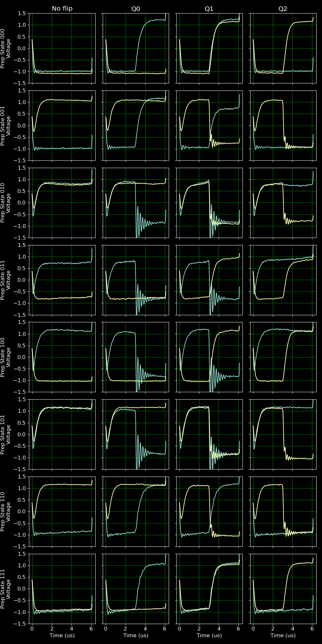The width and height of the screenshot is (322, 644).
Task: Click 'Time (us)' label under the No flip column
Action: pos(62,635)
